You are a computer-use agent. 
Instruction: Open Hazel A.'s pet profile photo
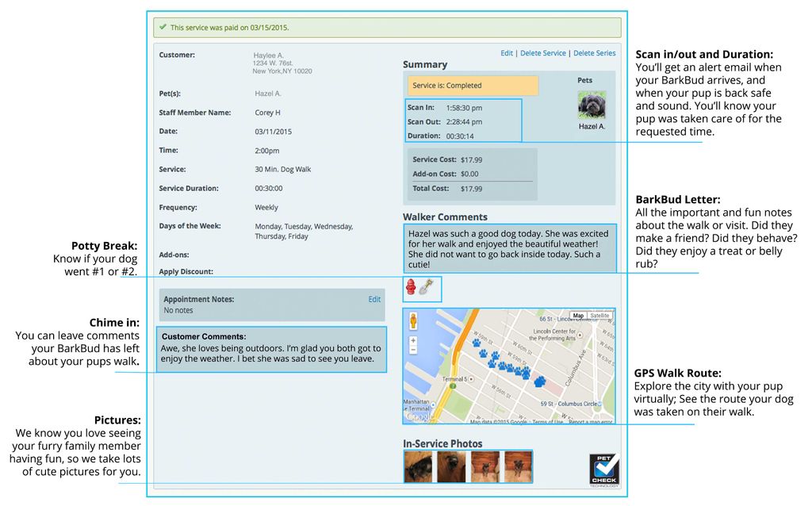[x=591, y=105]
